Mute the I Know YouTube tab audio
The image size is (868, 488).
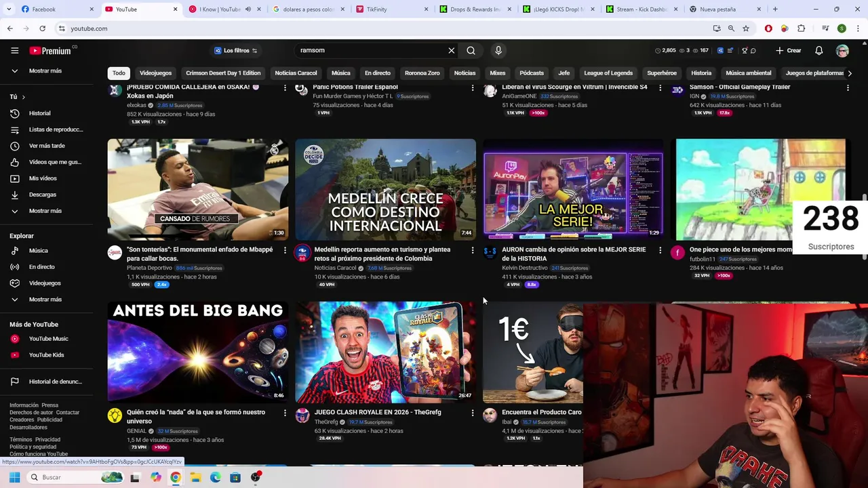pos(248,9)
